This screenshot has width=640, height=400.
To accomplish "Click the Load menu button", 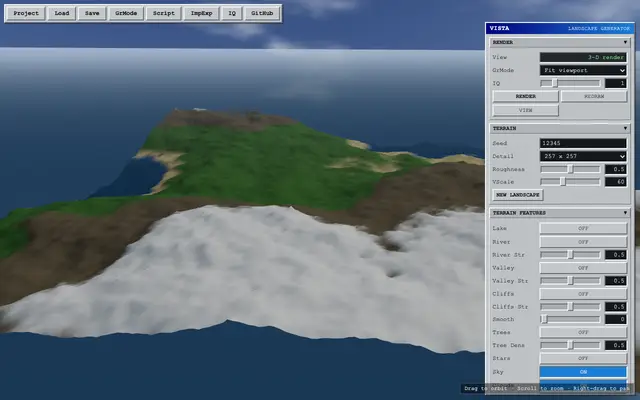I will coord(62,13).
